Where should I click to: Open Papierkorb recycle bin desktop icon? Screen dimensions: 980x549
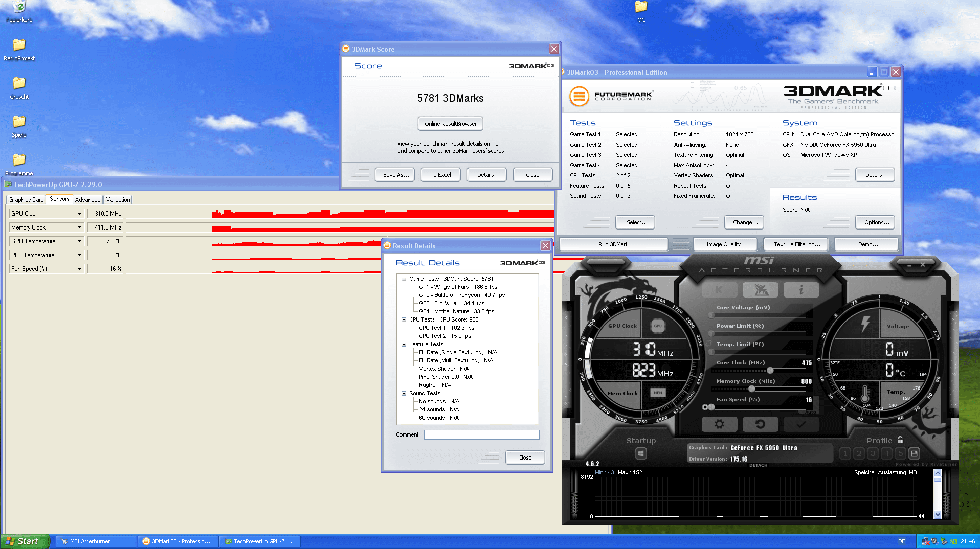19,12
